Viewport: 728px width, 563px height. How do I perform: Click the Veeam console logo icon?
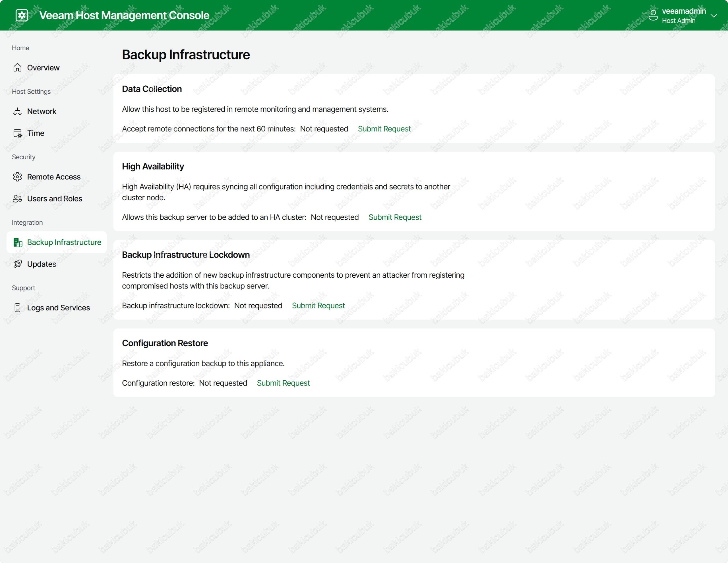(x=22, y=15)
